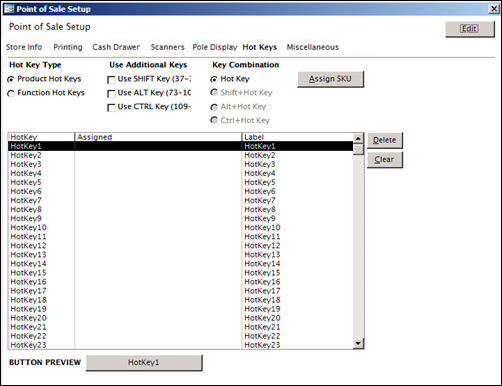
Task: Select Product Hot Keys radio option
Action: click(11, 79)
